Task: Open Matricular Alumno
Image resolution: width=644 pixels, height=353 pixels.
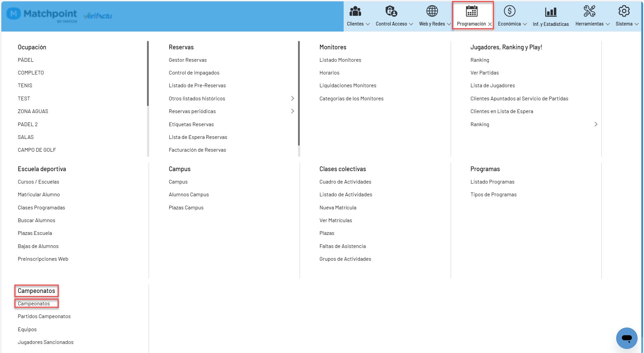Action: click(39, 195)
